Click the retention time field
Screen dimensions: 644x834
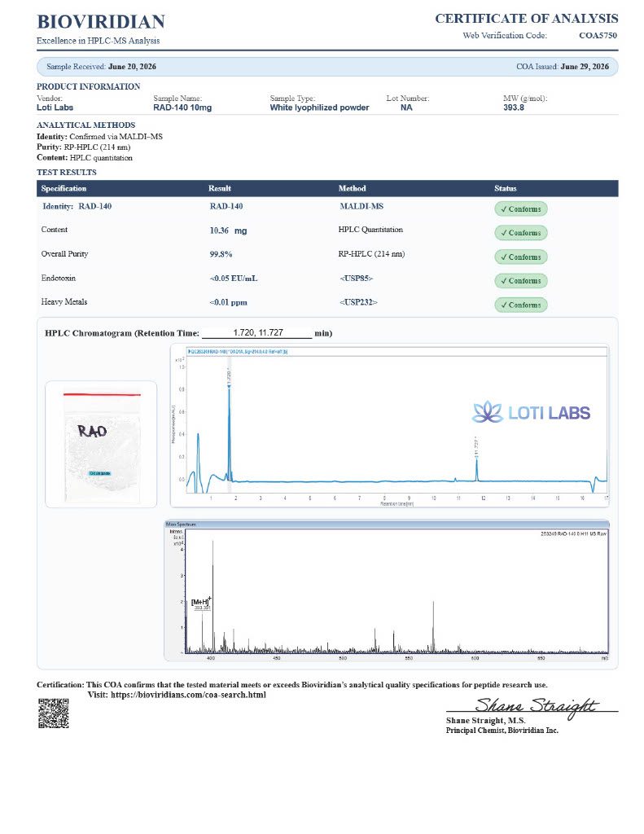tap(257, 333)
